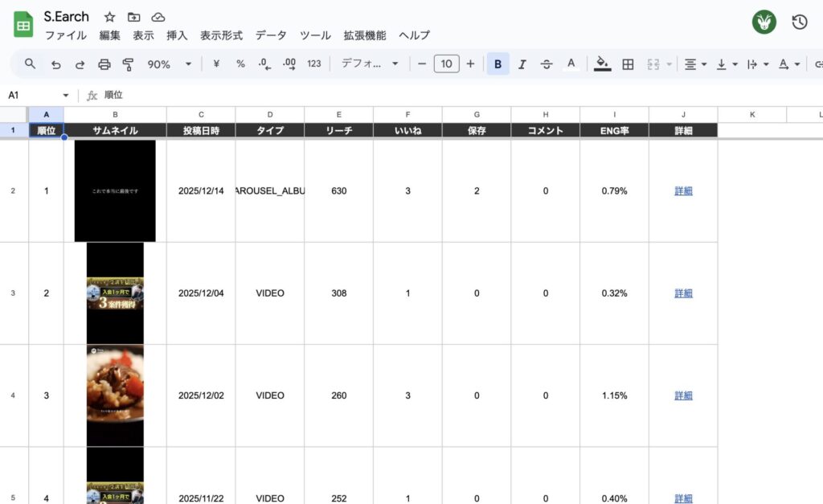Toggle italic formatting
The width and height of the screenshot is (823, 504).
coord(522,64)
